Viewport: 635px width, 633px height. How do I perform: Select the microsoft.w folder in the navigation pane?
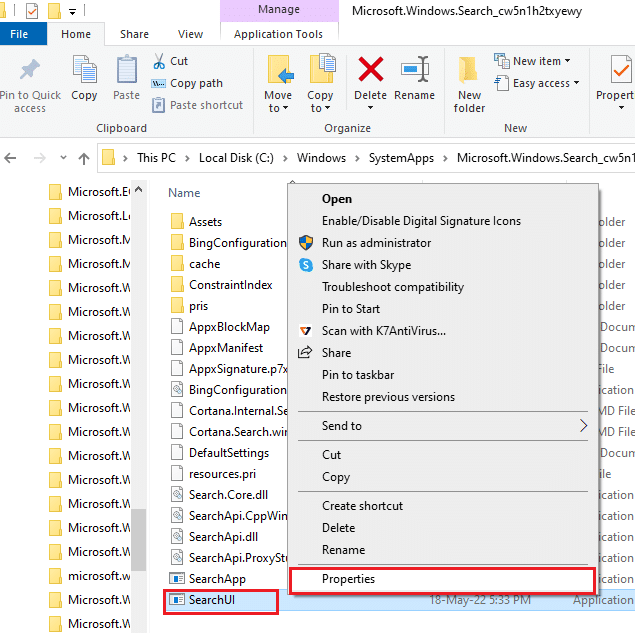[x=89, y=575]
